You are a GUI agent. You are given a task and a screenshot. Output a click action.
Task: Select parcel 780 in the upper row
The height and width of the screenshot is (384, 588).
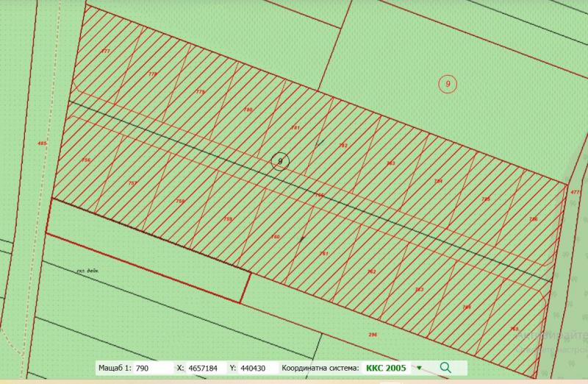(x=248, y=110)
